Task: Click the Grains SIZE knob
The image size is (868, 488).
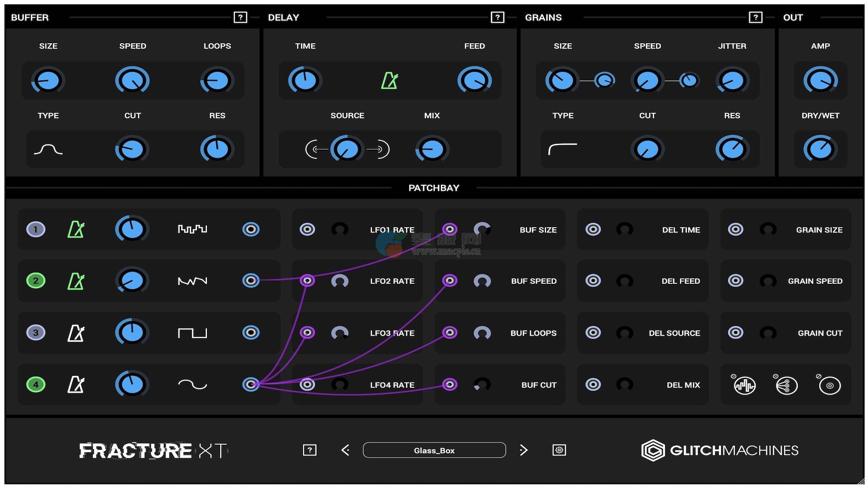Action: [x=562, y=80]
